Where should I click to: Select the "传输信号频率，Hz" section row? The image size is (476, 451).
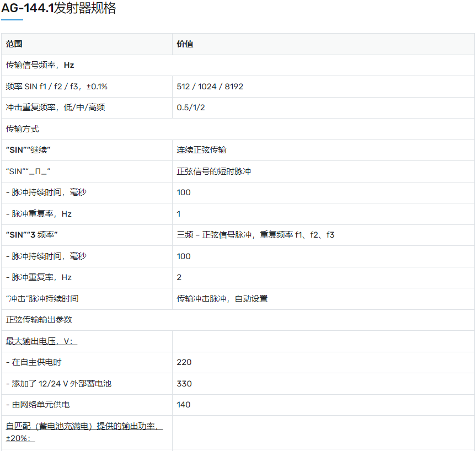40,65
